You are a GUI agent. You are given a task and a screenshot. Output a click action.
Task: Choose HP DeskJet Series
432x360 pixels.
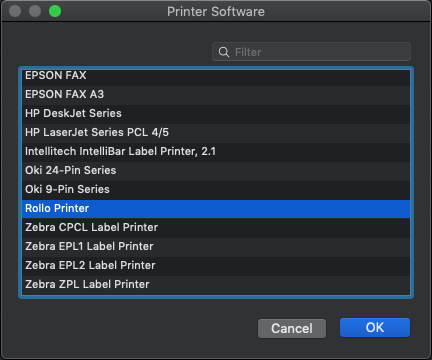coord(216,114)
